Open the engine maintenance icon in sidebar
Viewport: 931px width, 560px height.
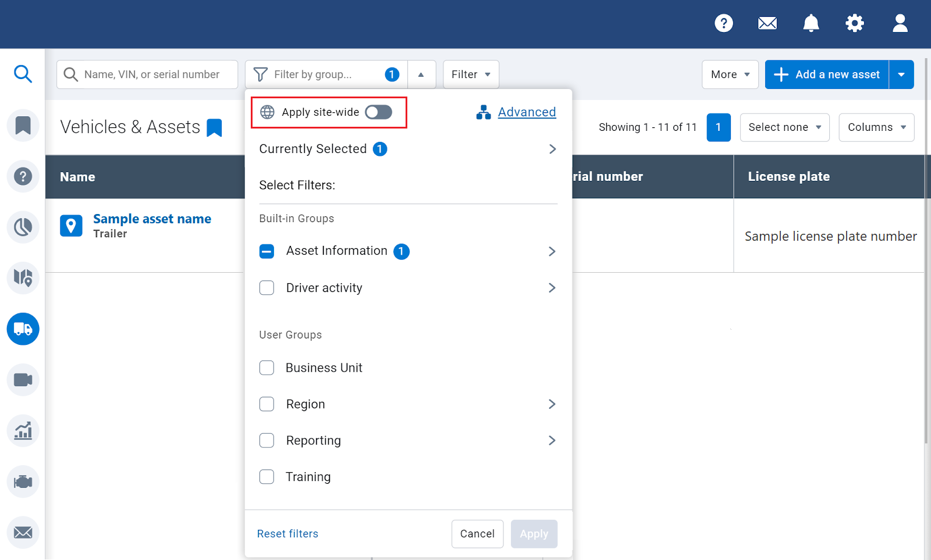(23, 481)
